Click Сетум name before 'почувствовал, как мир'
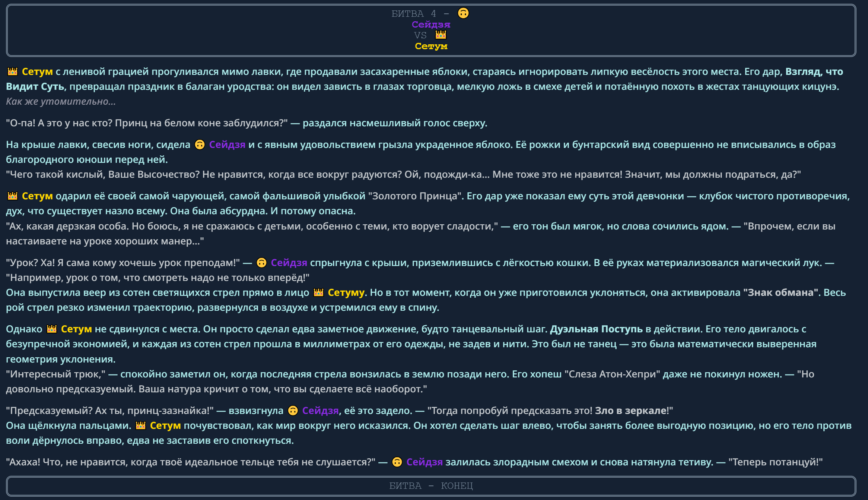This screenshot has height=500, width=868. point(165,425)
